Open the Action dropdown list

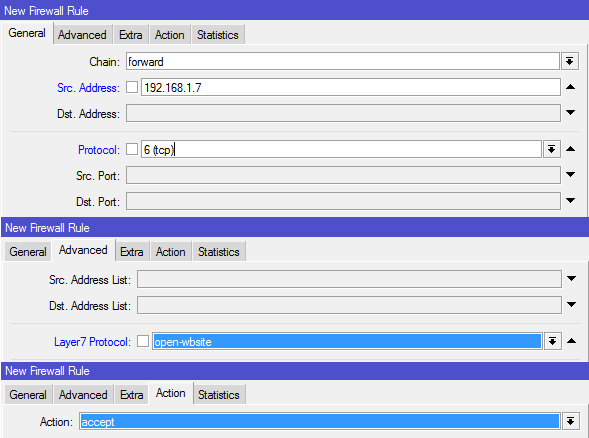(570, 421)
